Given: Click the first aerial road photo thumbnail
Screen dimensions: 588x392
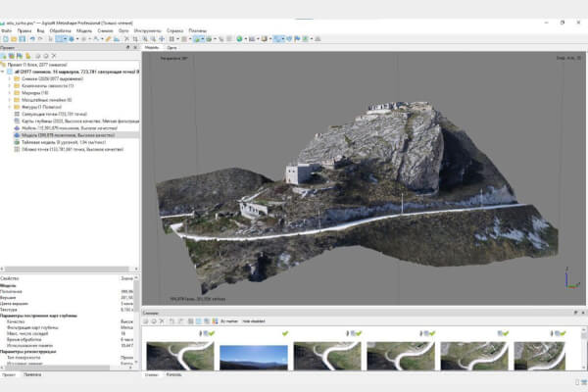Looking at the screenshot, I should (180, 356).
